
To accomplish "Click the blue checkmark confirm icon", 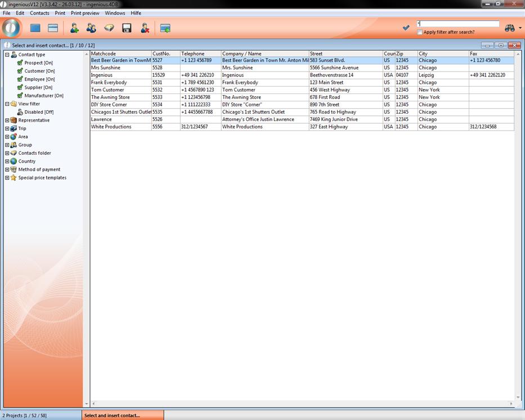I will pyautogui.click(x=406, y=28).
